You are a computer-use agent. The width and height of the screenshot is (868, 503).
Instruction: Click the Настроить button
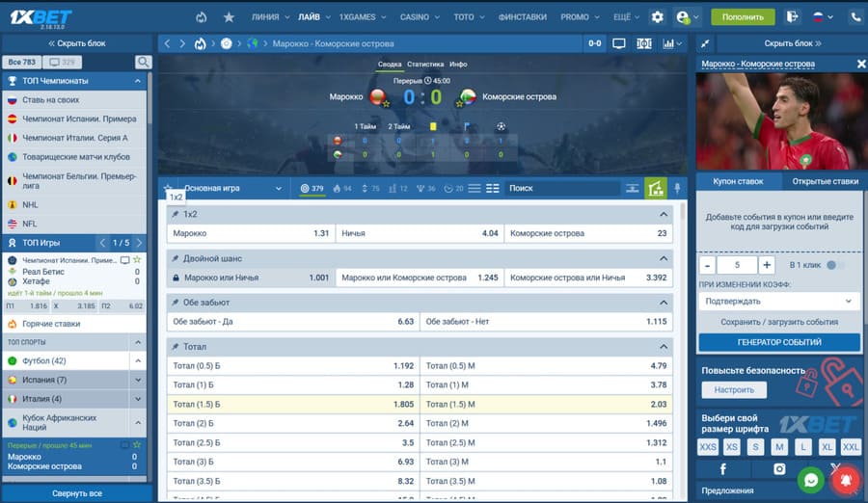coord(734,389)
